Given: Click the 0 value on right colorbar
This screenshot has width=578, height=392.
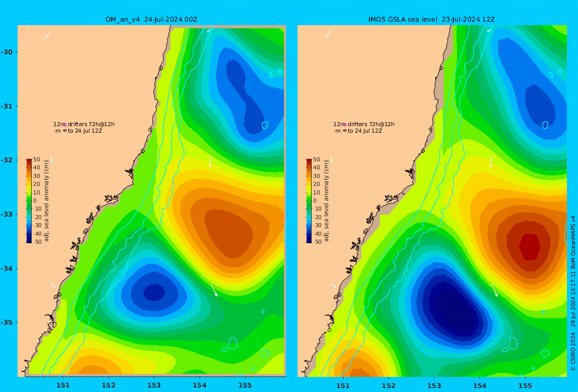Looking at the screenshot, I should (x=315, y=201).
